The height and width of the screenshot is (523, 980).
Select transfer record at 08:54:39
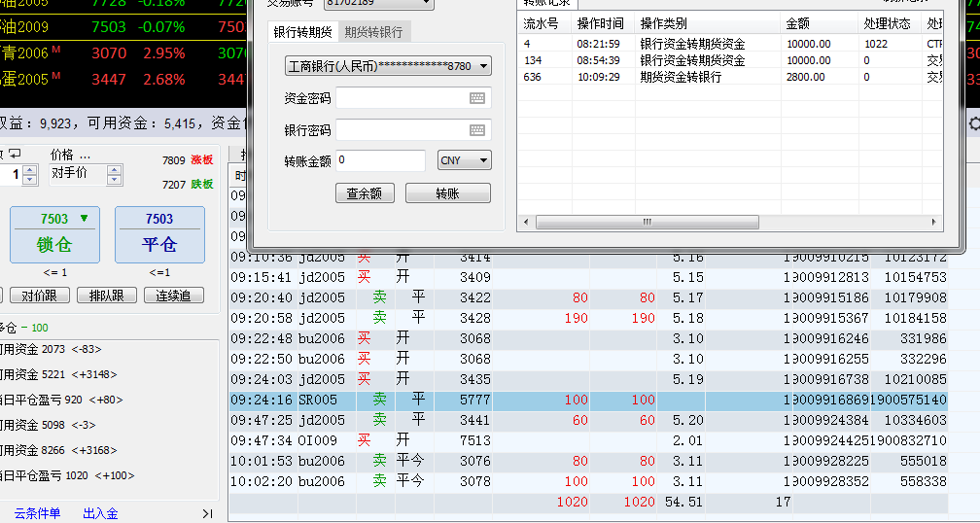point(731,60)
